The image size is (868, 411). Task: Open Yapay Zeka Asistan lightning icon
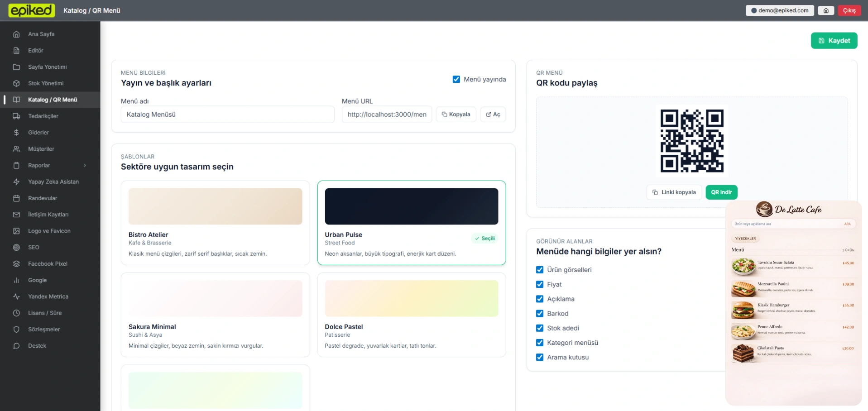16,182
